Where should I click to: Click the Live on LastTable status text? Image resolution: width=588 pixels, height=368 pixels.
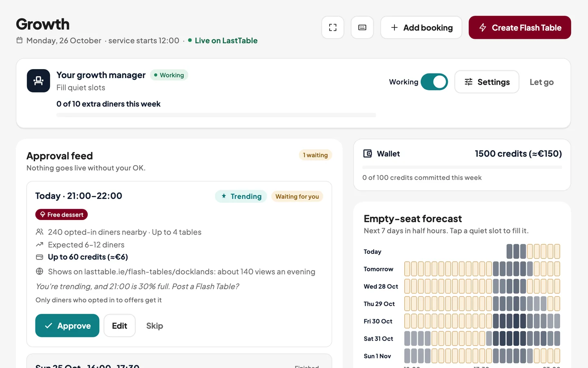click(x=226, y=40)
